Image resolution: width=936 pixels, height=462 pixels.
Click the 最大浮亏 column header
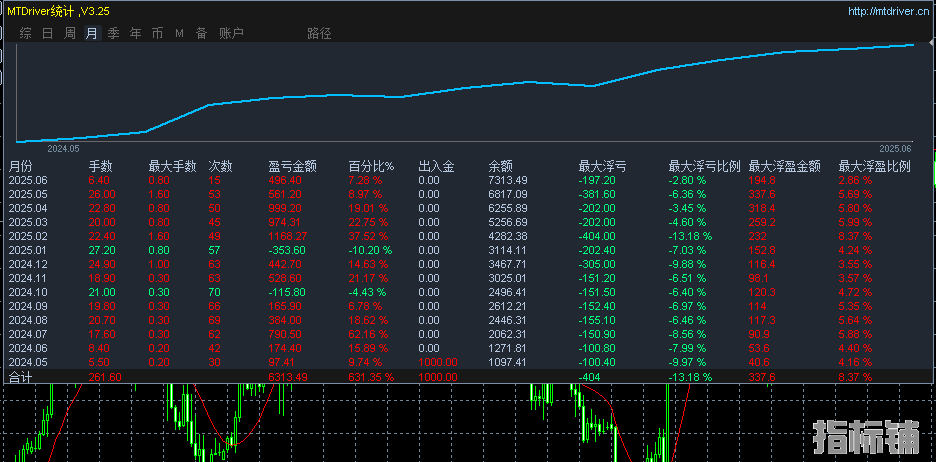[x=602, y=167]
